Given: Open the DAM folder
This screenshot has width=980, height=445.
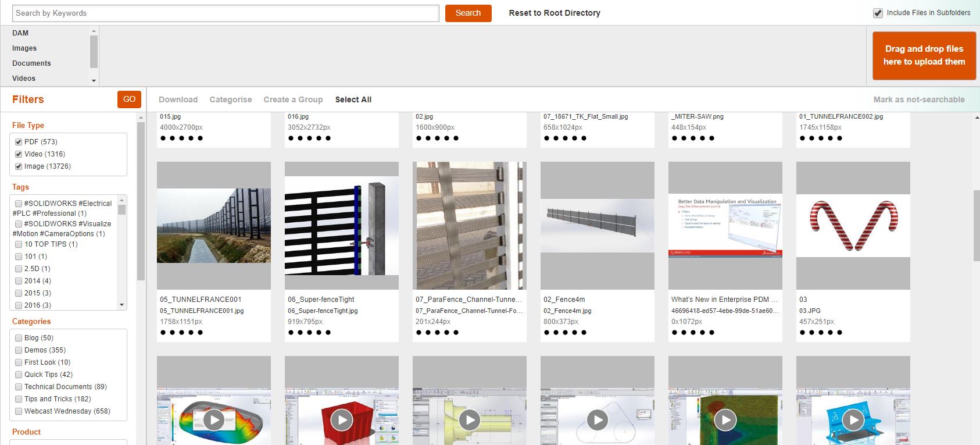Looking at the screenshot, I should tap(20, 33).
